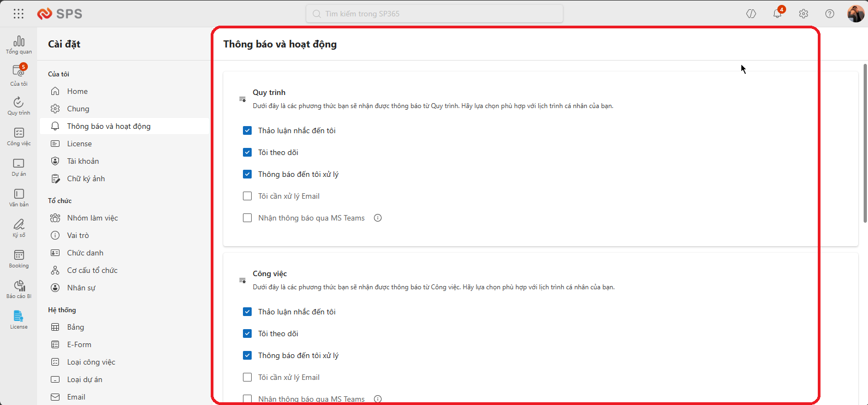Enable Nhận thông báo qua MS Teams for Quy trình
The height and width of the screenshot is (405, 868).
point(247,218)
